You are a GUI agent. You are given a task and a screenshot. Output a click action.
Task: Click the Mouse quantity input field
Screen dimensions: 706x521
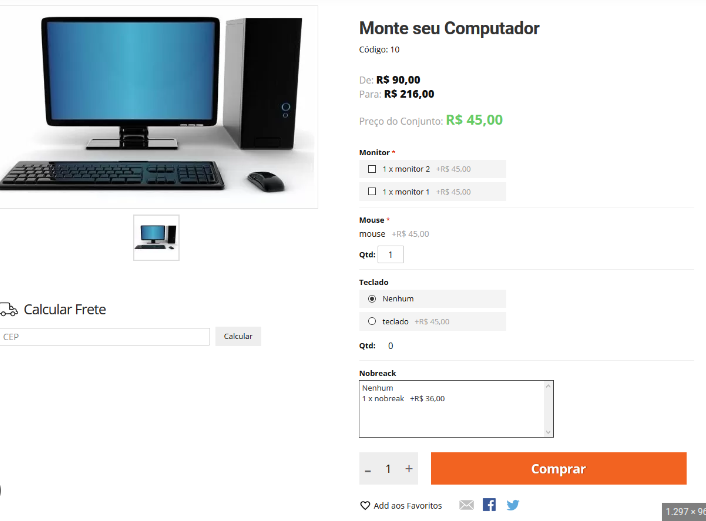click(x=390, y=254)
